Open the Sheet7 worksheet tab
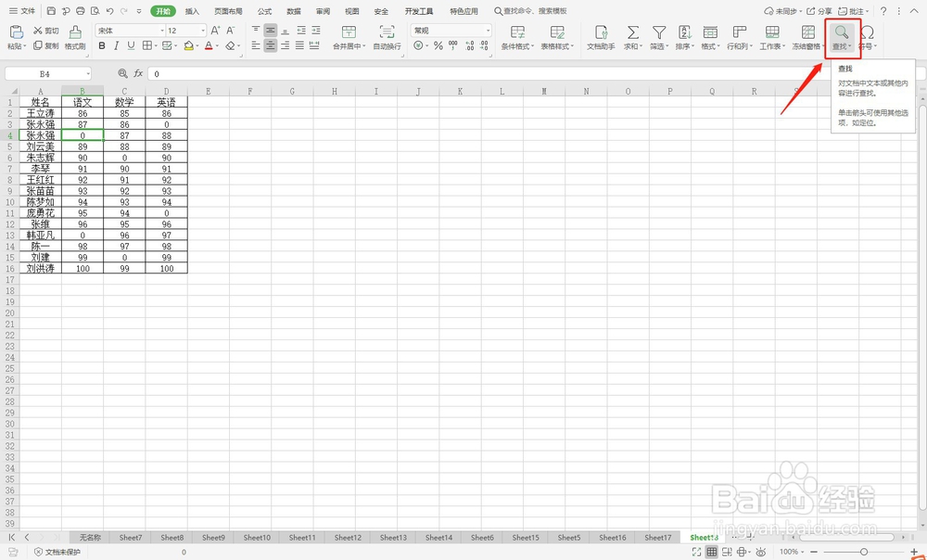 [130, 538]
